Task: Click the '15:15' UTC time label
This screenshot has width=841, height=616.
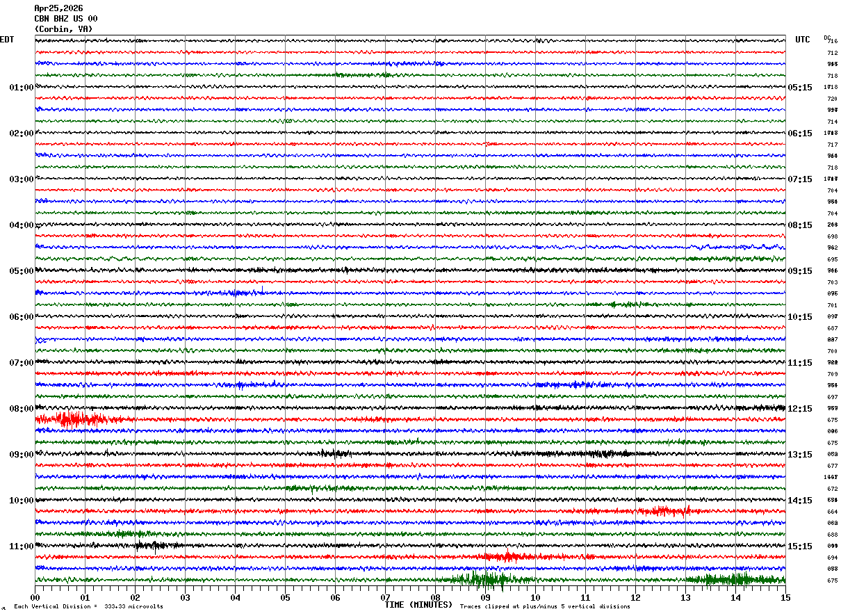Action: (800, 546)
